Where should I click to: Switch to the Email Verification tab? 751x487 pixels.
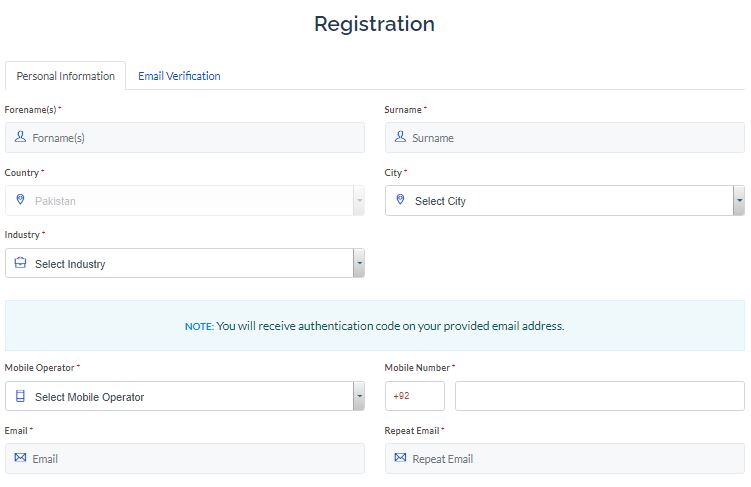(179, 76)
